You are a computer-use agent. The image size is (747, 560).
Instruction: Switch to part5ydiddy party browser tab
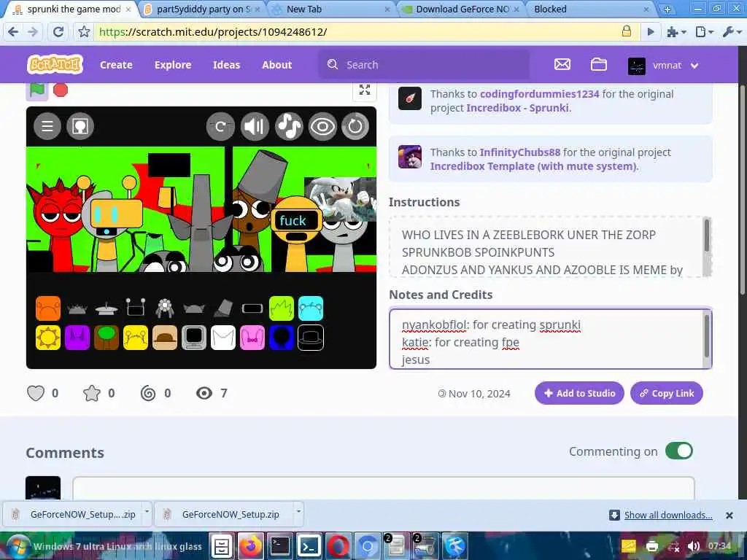(x=203, y=9)
